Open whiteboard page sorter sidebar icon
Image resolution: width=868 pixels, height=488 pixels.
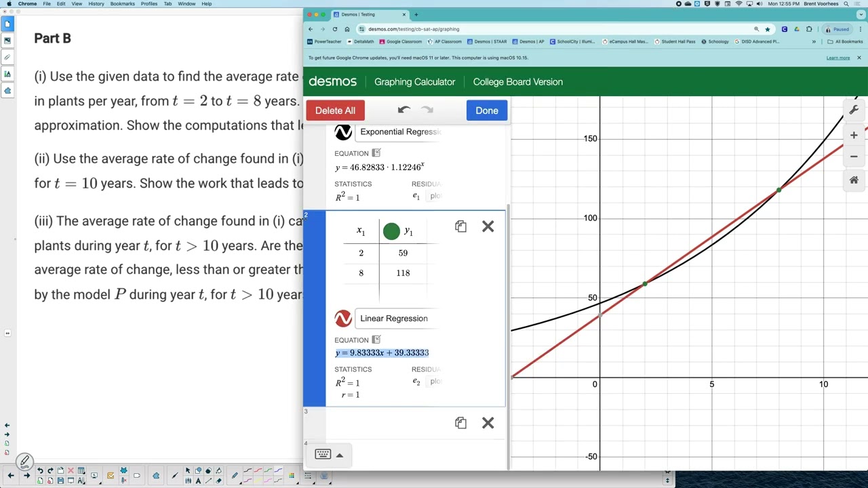coord(7,24)
